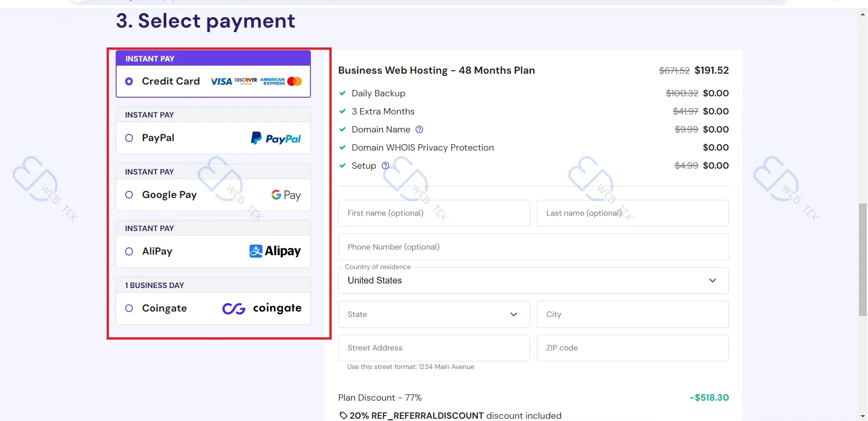This screenshot has width=868, height=421.
Task: Click the ZIP code field
Action: 633,348
